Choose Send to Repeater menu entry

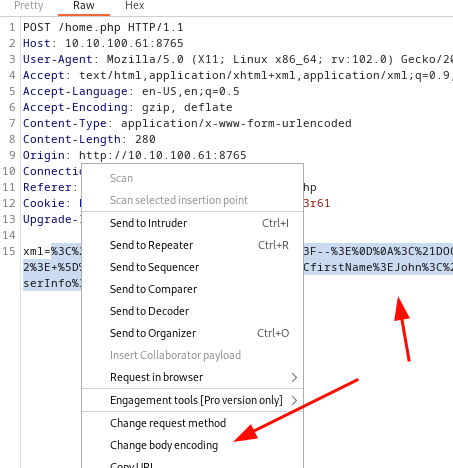point(192,245)
